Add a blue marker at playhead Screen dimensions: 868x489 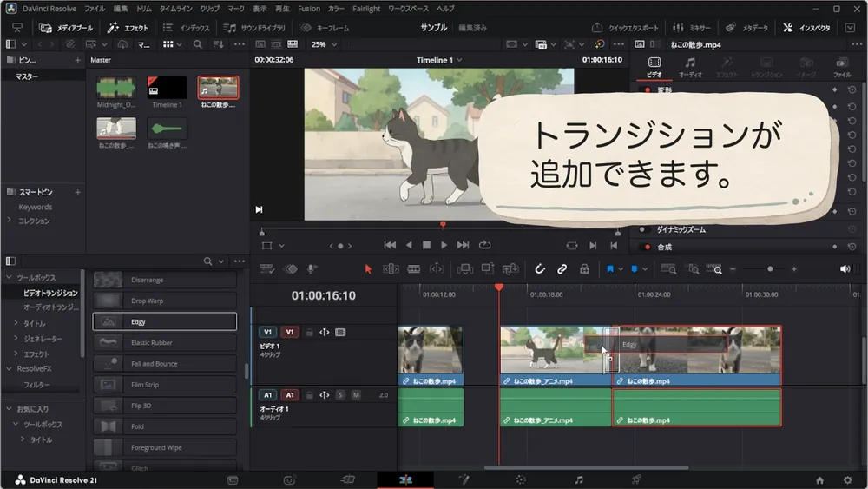click(635, 269)
